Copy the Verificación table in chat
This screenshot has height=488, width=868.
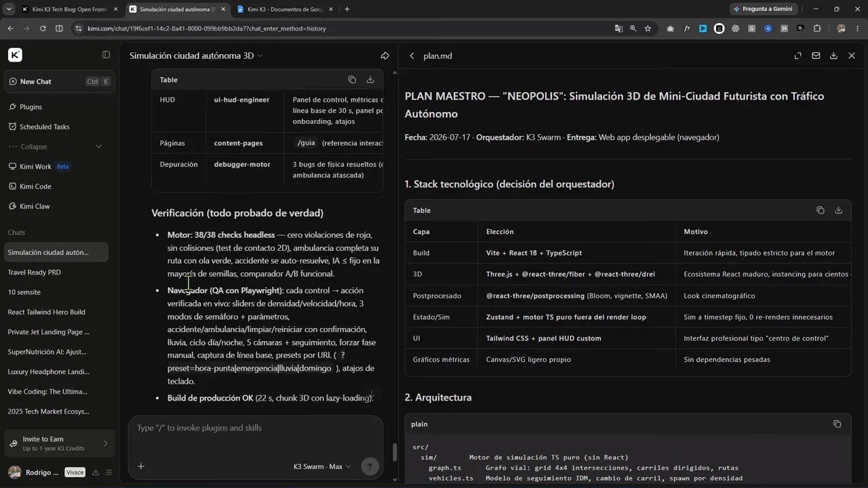352,79
